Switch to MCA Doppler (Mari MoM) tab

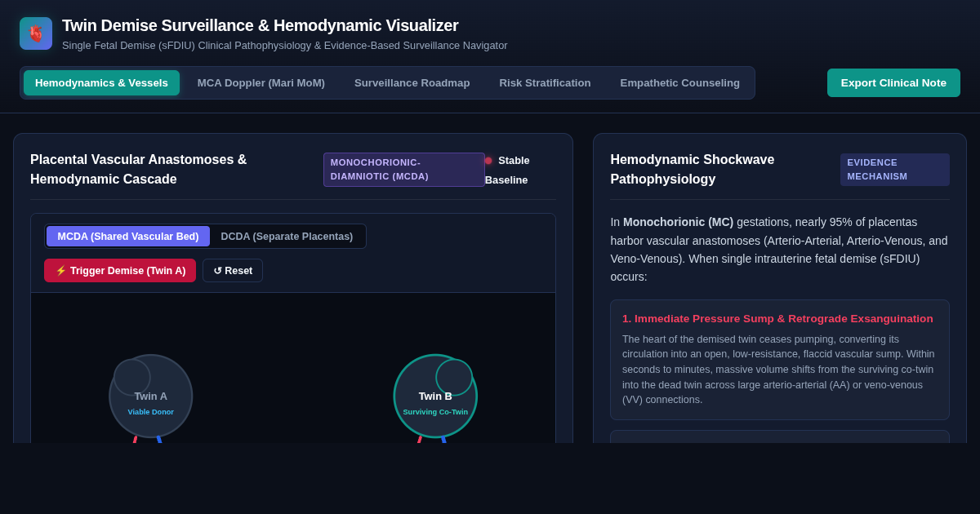[261, 82]
